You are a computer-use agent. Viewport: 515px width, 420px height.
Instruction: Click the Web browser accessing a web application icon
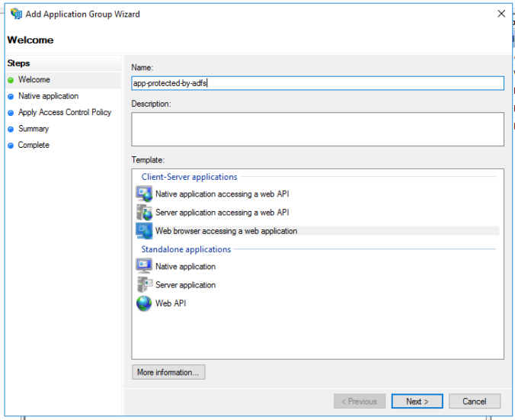144,231
